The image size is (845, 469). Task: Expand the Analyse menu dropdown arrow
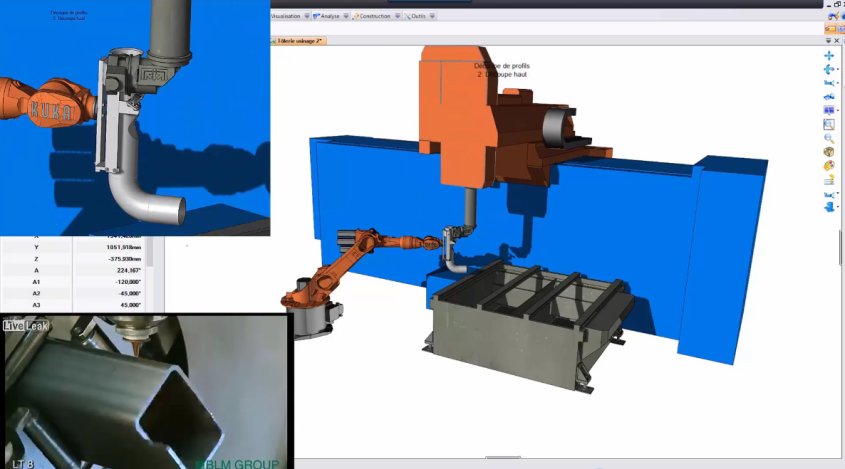pyautogui.click(x=346, y=16)
